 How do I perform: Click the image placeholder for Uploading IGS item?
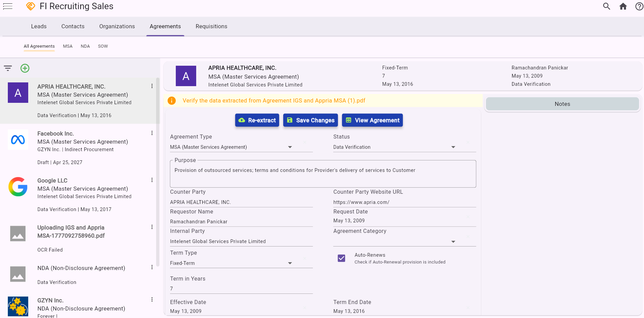18,234
